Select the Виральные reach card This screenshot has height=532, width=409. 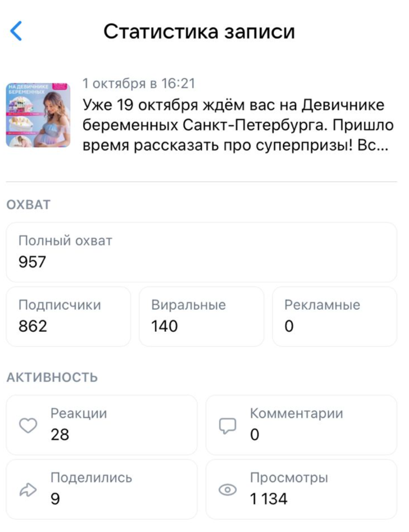click(201, 316)
